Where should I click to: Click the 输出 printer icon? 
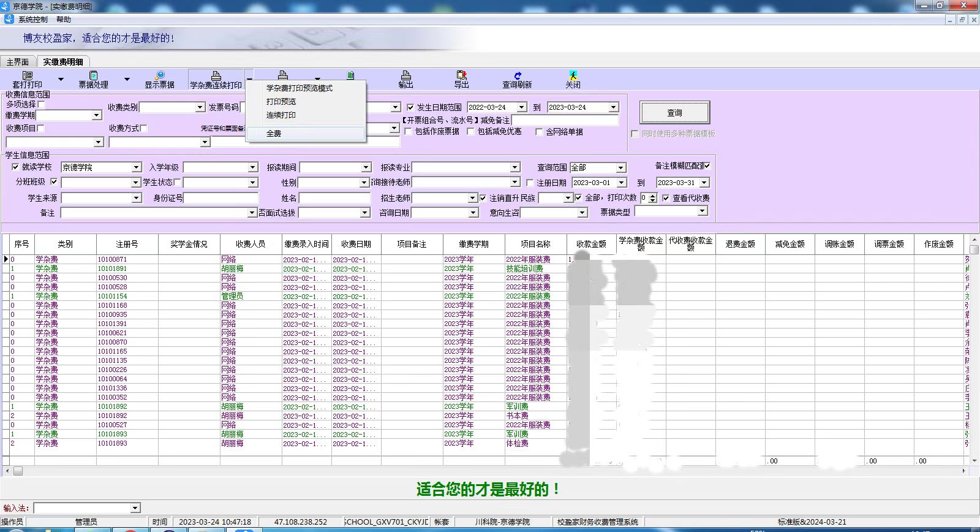coord(405,75)
